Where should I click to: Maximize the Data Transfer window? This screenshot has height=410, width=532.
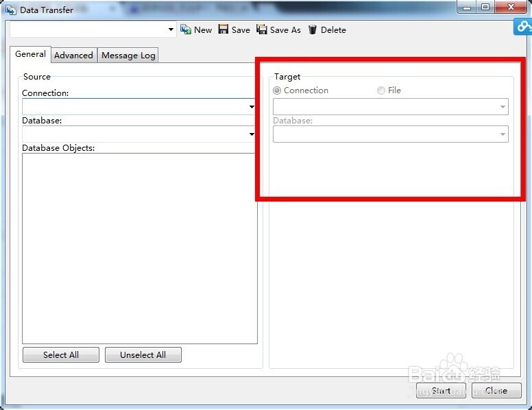click(x=485, y=7)
